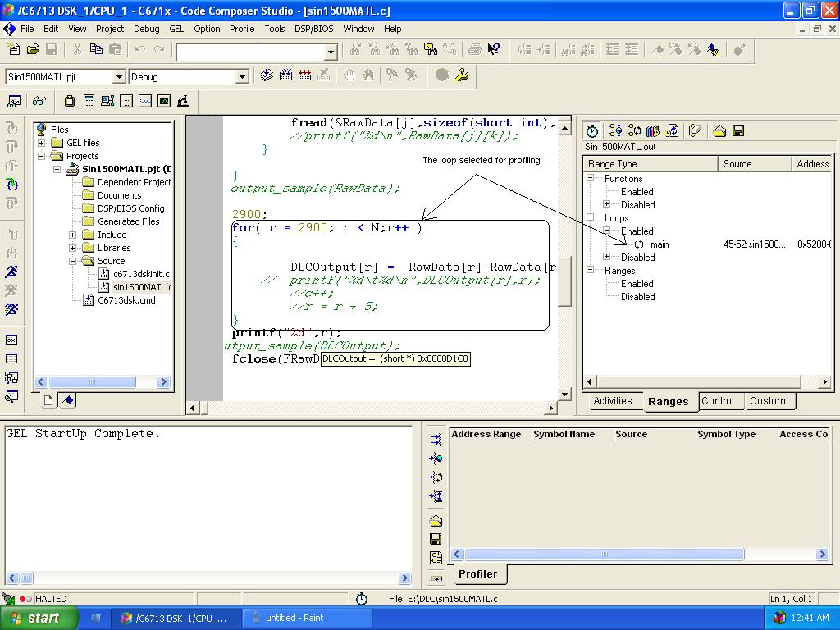Image resolution: width=840 pixels, height=630 pixels.
Task: Save the profile setup with the floppy icon
Action: (738, 130)
